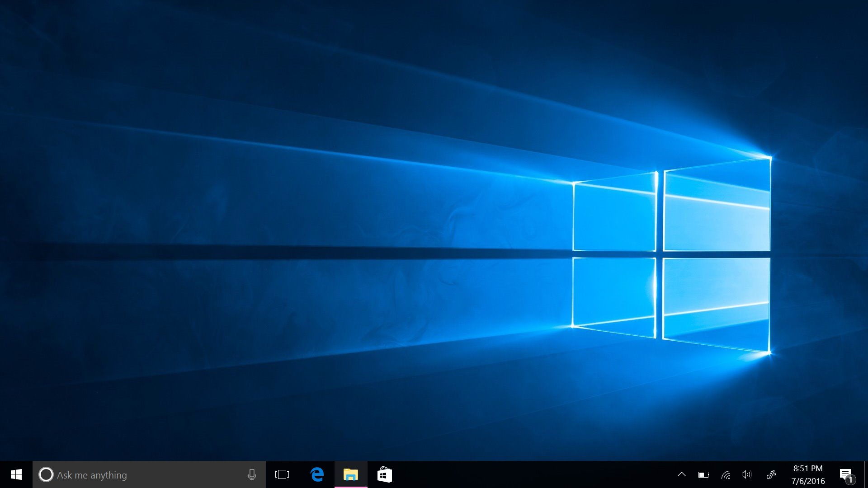The image size is (868, 488).
Task: Check battery status icon
Action: pos(703,474)
